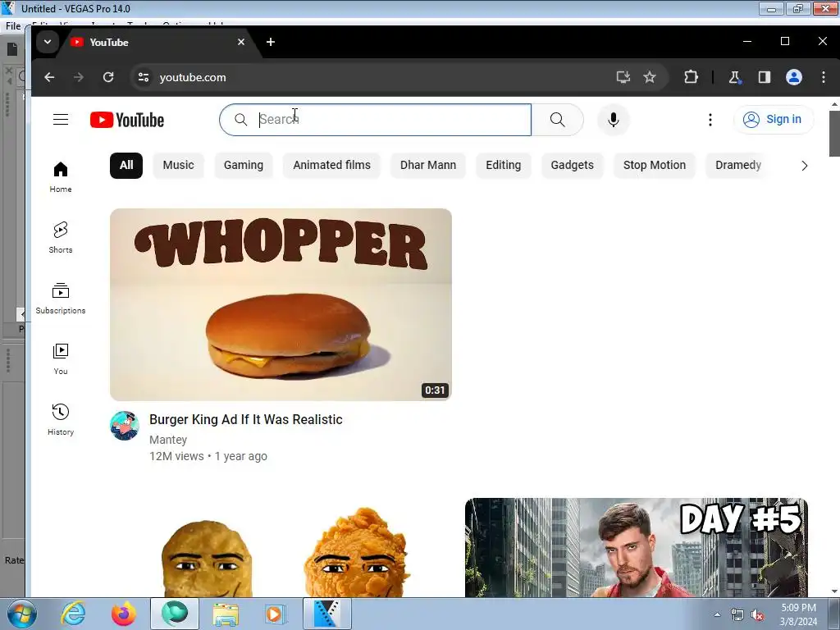The image size is (840, 630).
Task: Click the taskbar clock 5:09 PM
Action: point(799,608)
